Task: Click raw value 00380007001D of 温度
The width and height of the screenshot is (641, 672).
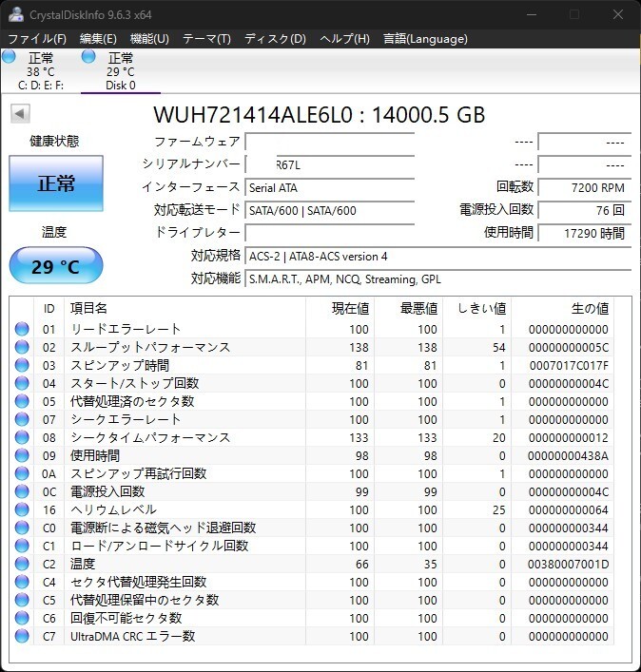Action: (x=568, y=564)
